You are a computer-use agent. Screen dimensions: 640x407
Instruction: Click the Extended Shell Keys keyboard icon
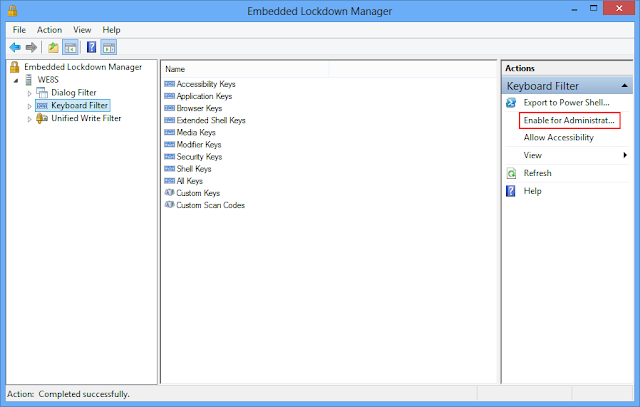[x=169, y=120]
